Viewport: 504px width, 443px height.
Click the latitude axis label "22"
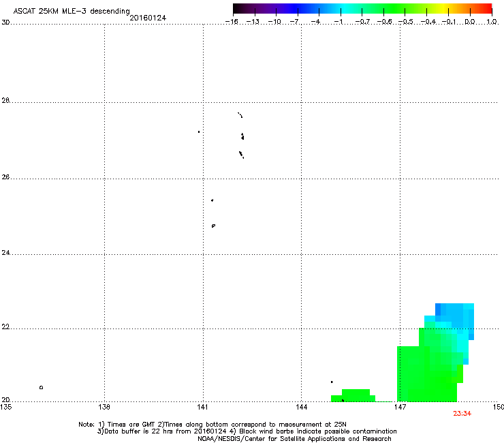[x=5, y=327]
